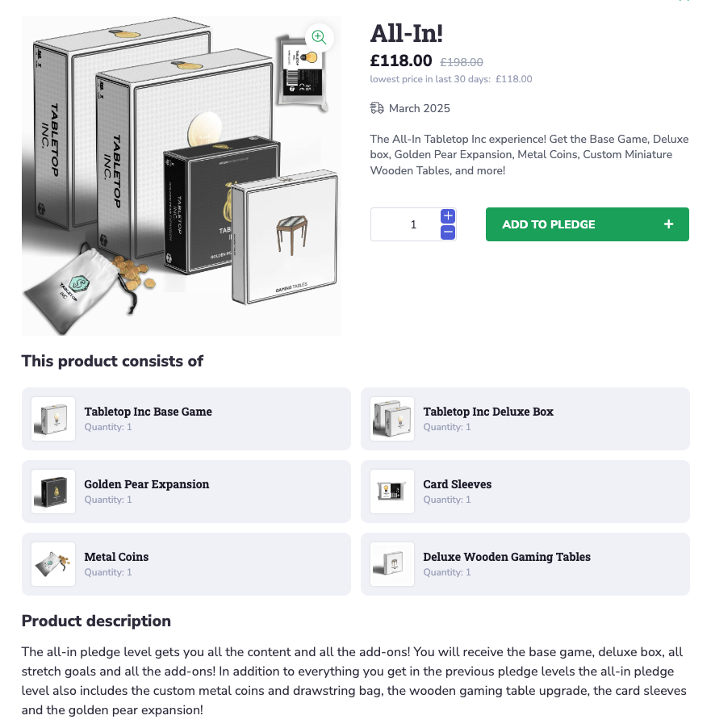The image size is (711, 728).
Task: Select the Tabletop Inc Base Game title
Action: [x=148, y=412]
